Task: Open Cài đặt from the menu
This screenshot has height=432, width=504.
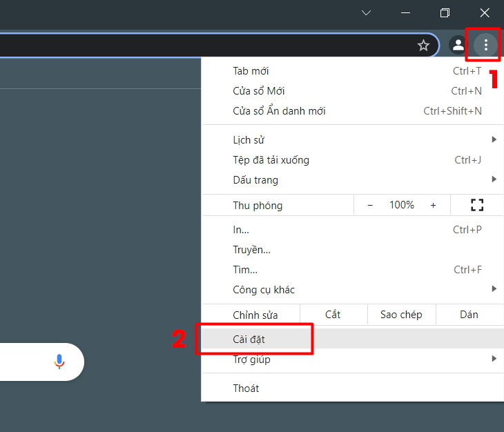Action: (x=249, y=339)
